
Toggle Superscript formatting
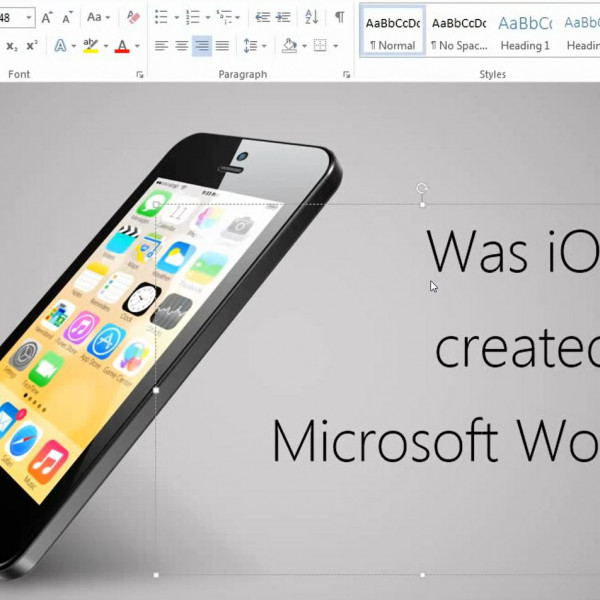(x=32, y=46)
